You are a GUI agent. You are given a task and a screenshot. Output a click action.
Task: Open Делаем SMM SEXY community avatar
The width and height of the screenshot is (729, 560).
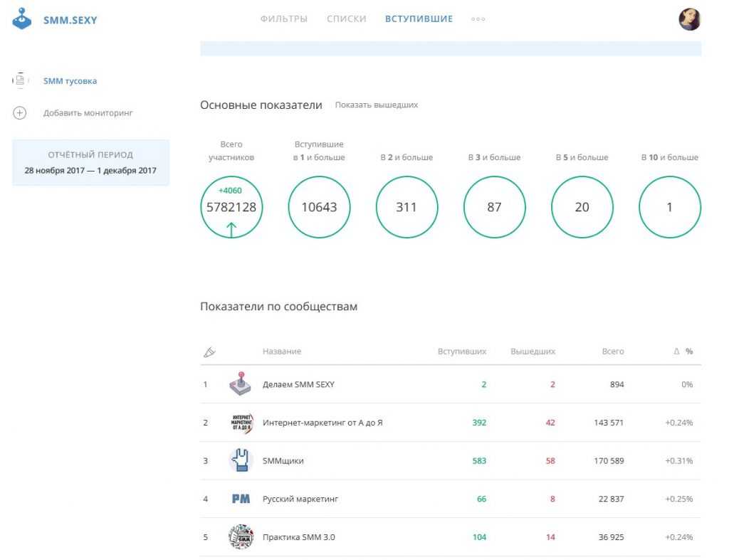[x=241, y=384]
